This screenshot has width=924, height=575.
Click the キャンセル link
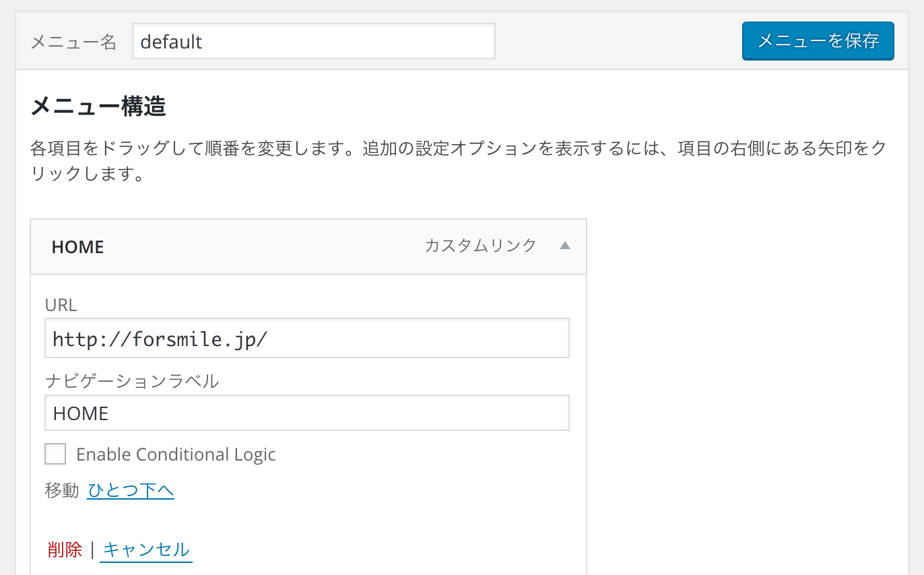[x=147, y=549]
